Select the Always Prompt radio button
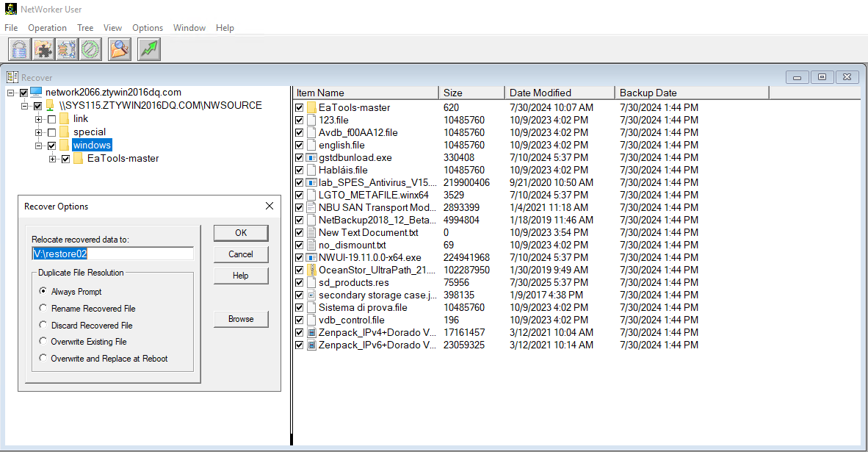The width and height of the screenshot is (868, 452). tap(43, 291)
